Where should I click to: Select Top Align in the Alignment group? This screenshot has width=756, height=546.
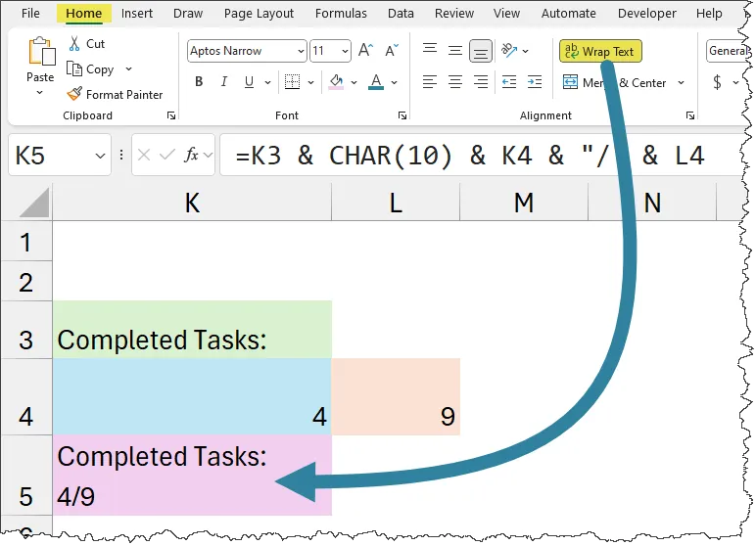coord(430,50)
